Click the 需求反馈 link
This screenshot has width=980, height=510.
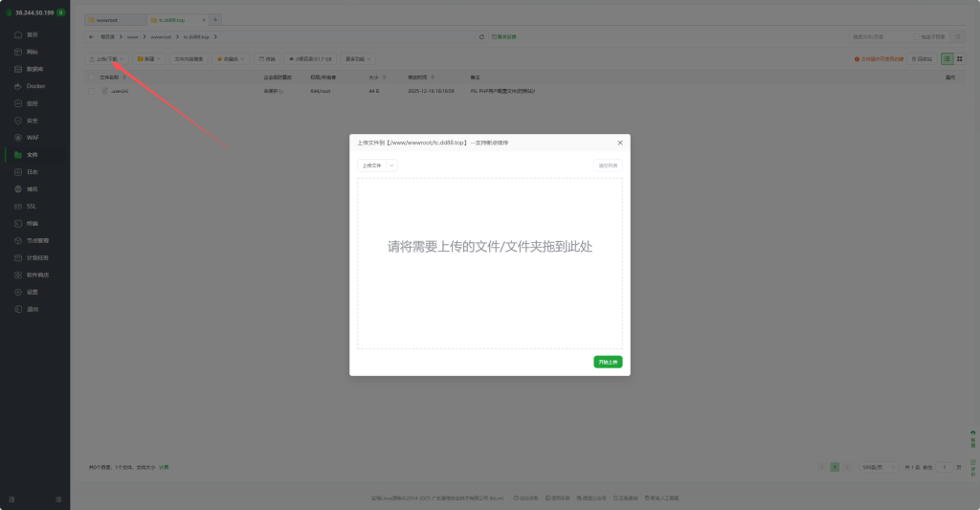503,37
